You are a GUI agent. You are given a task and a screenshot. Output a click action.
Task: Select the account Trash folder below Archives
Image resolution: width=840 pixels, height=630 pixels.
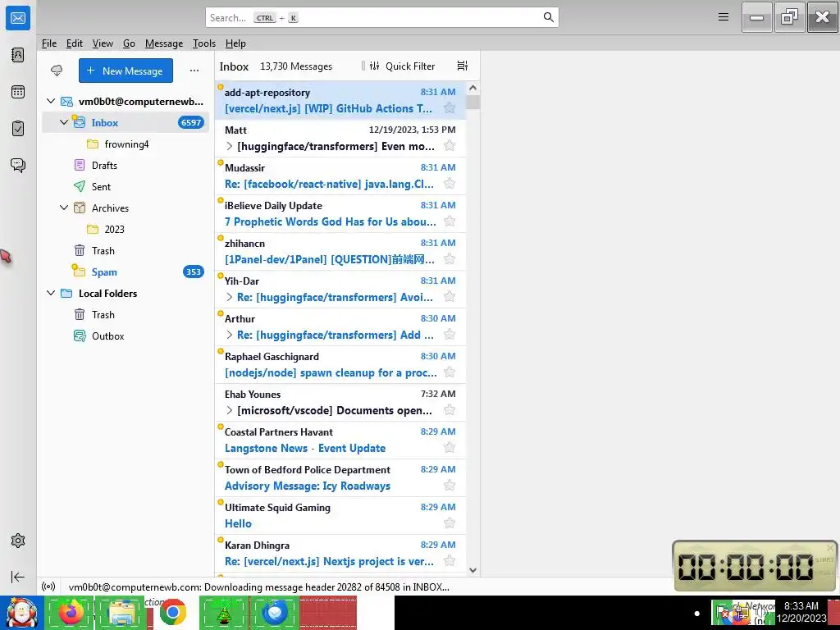click(x=126, y=251)
